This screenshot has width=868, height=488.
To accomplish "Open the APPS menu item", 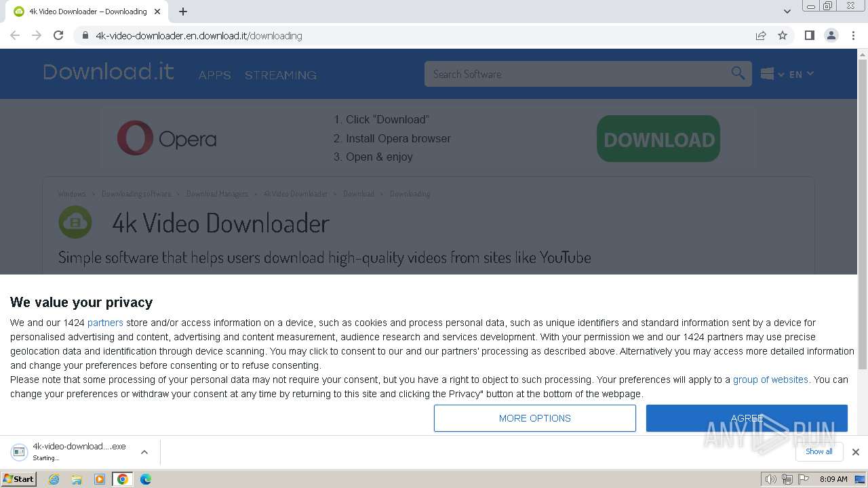I will [x=215, y=75].
